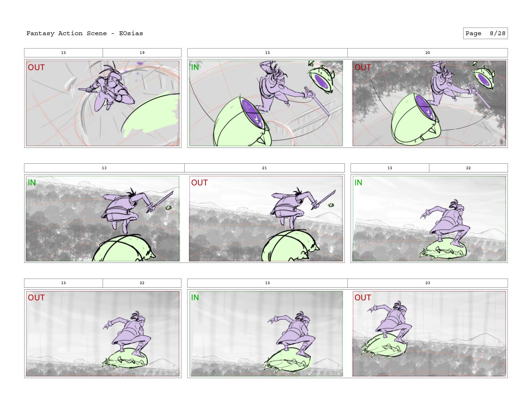Open the shot 20 OUT storyboard panel
Image resolution: width=532 pixels, height=412 pixels.
(x=429, y=103)
